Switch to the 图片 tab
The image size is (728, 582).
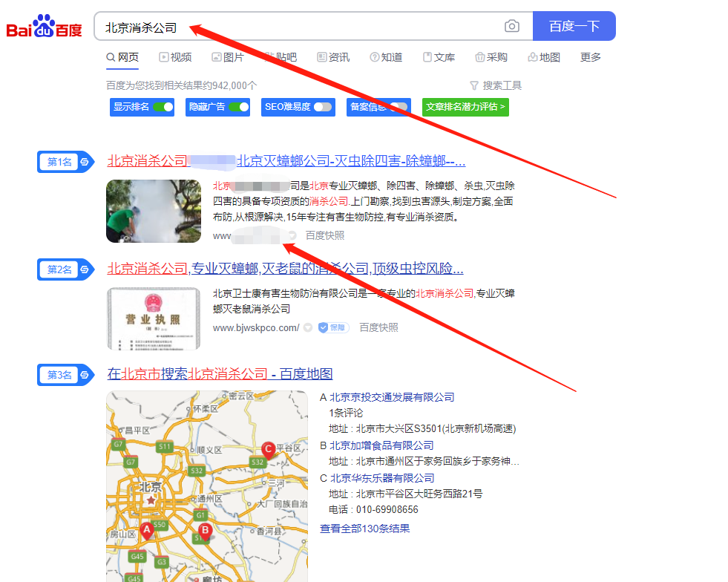click(x=228, y=57)
